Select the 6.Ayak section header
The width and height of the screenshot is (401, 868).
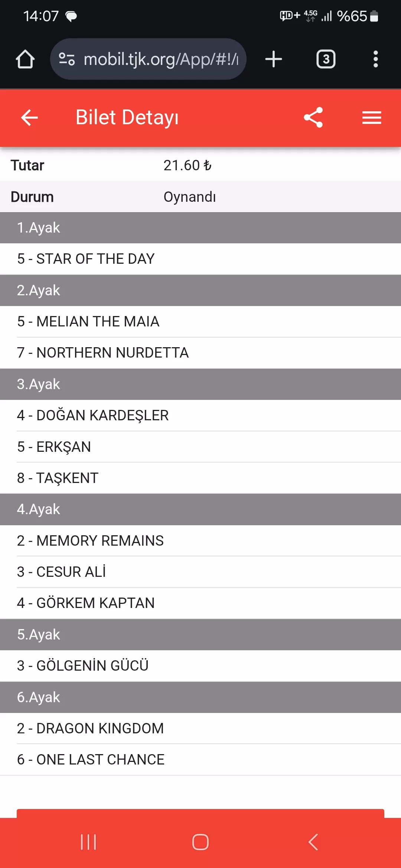200,697
